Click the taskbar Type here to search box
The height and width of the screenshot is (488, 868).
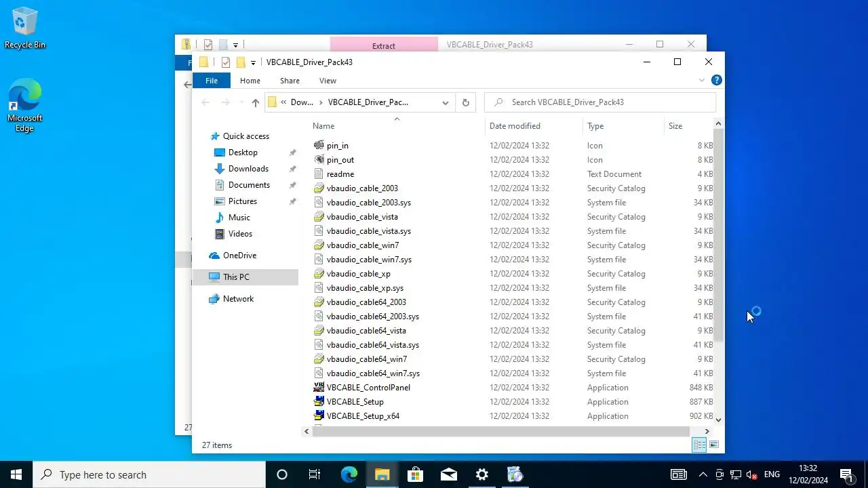pos(149,474)
